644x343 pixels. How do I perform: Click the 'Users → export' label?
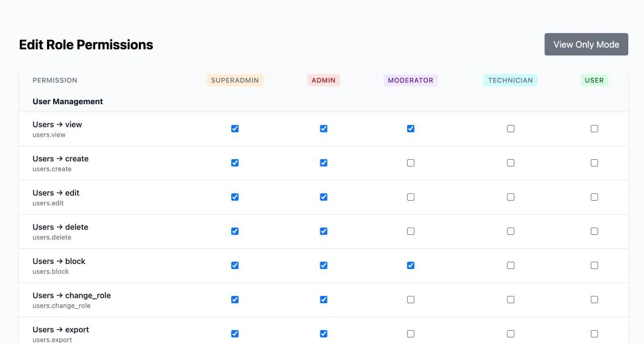[x=61, y=330]
